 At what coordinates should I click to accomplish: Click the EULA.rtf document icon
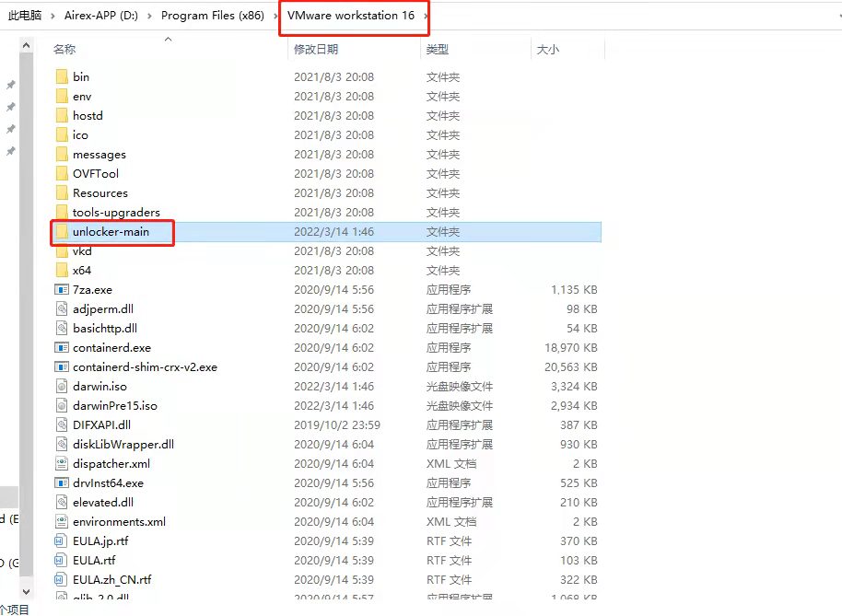(62, 560)
